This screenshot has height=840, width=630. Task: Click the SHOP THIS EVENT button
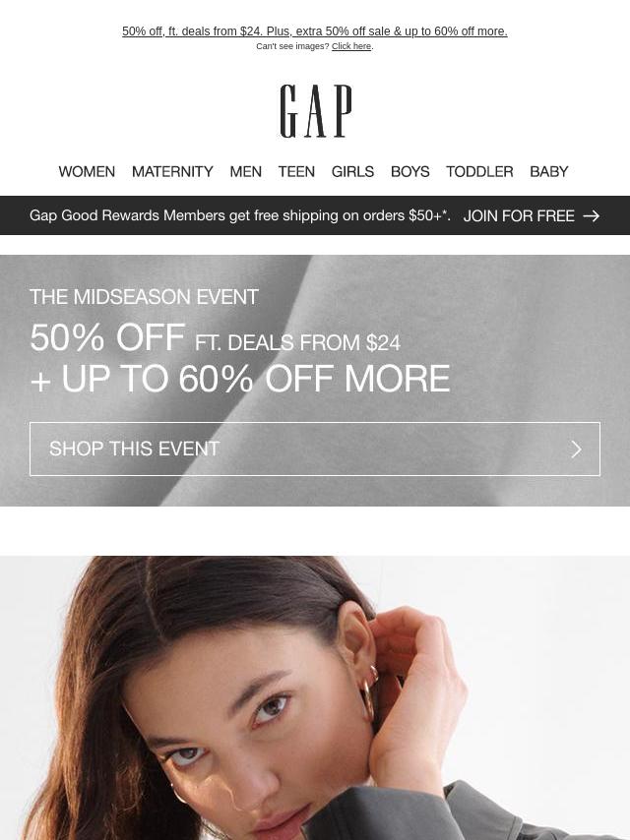pyautogui.click(x=315, y=449)
